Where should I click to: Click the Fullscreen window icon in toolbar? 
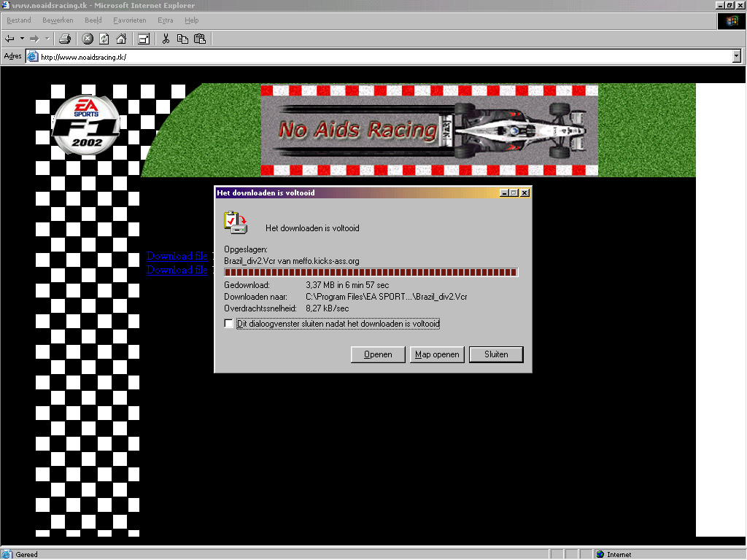(144, 39)
